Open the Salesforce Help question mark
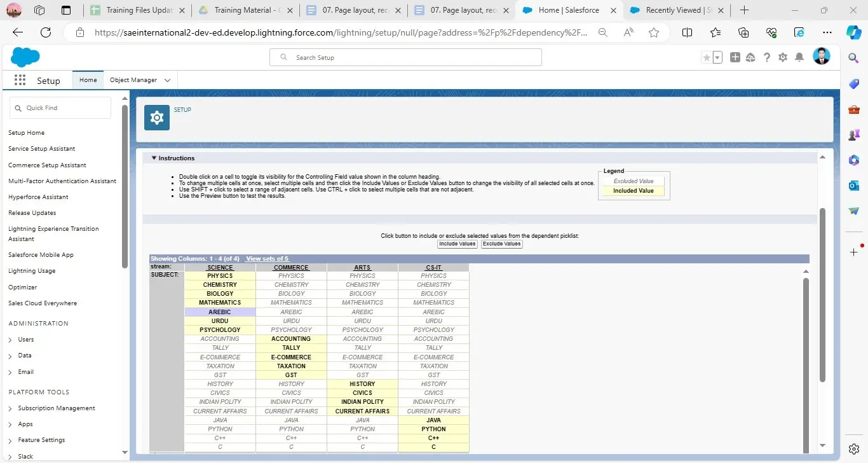This screenshot has height=463, width=868. pyautogui.click(x=767, y=57)
